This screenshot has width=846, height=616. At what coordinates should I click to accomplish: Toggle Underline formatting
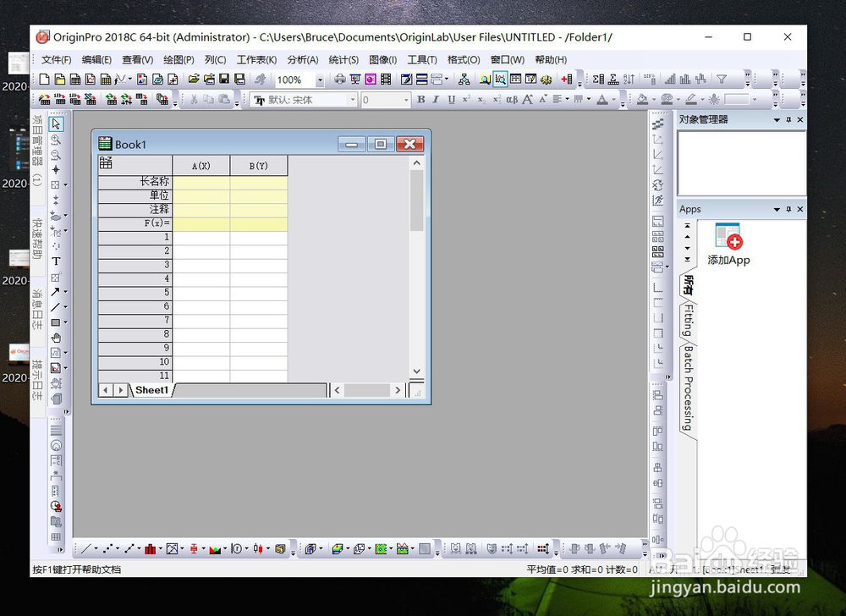(451, 99)
